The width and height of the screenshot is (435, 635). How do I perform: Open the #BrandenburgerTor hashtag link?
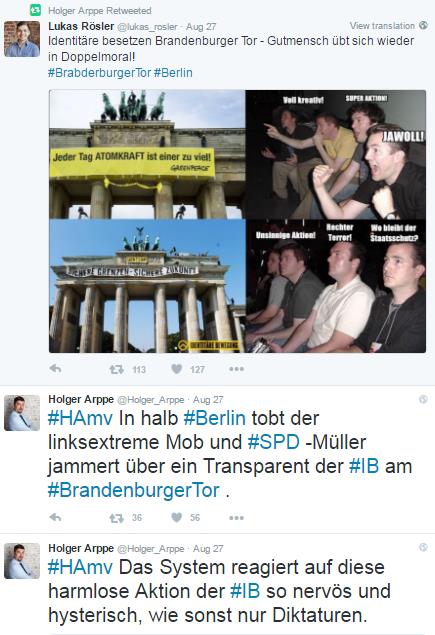click(134, 490)
